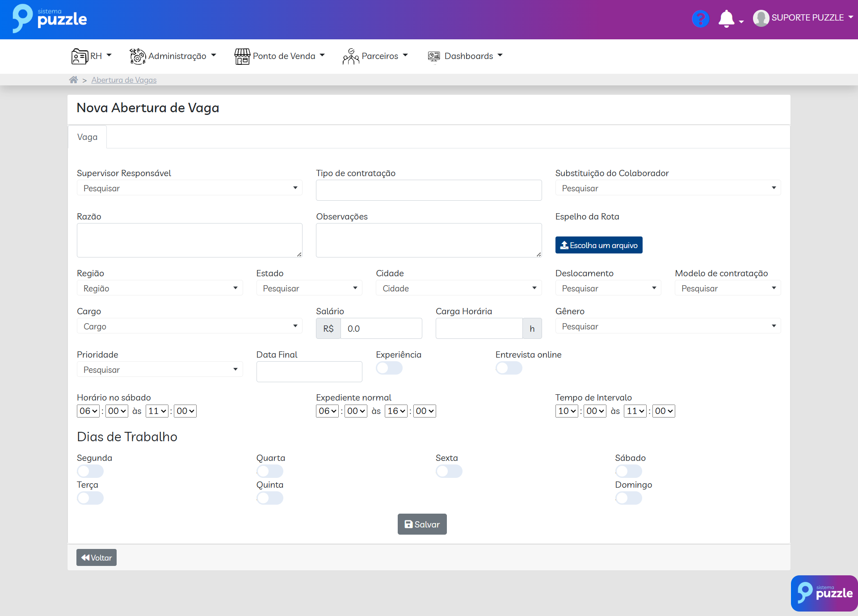
Task: Toggle Segunda as a work day
Action: pos(90,471)
